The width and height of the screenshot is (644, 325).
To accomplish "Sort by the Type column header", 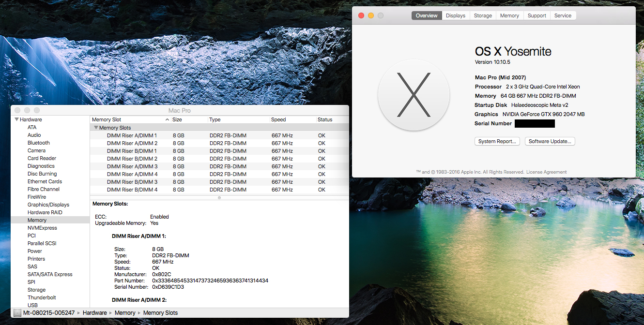I will 239,119.
